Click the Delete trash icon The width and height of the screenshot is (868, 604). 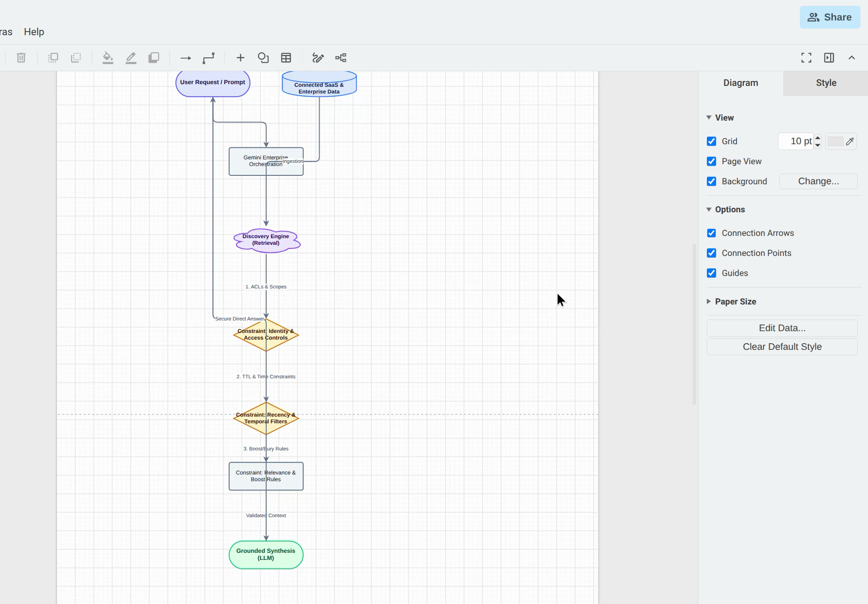click(21, 58)
